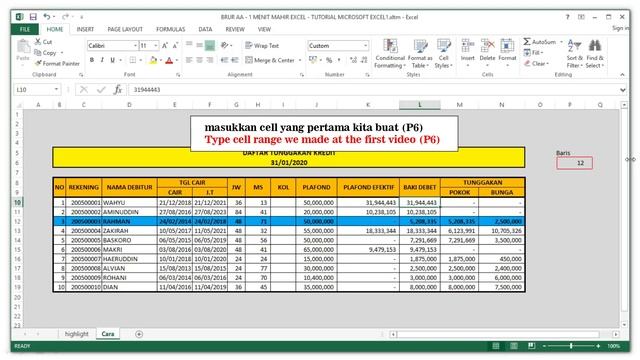Click the Delete cells button
The width and height of the screenshot is (640, 360).
487,53
